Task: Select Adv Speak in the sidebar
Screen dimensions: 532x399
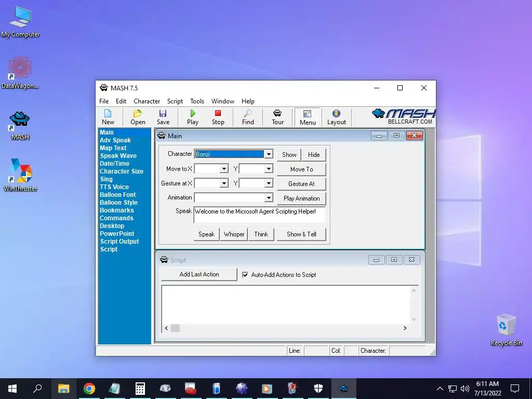Action: (115, 140)
